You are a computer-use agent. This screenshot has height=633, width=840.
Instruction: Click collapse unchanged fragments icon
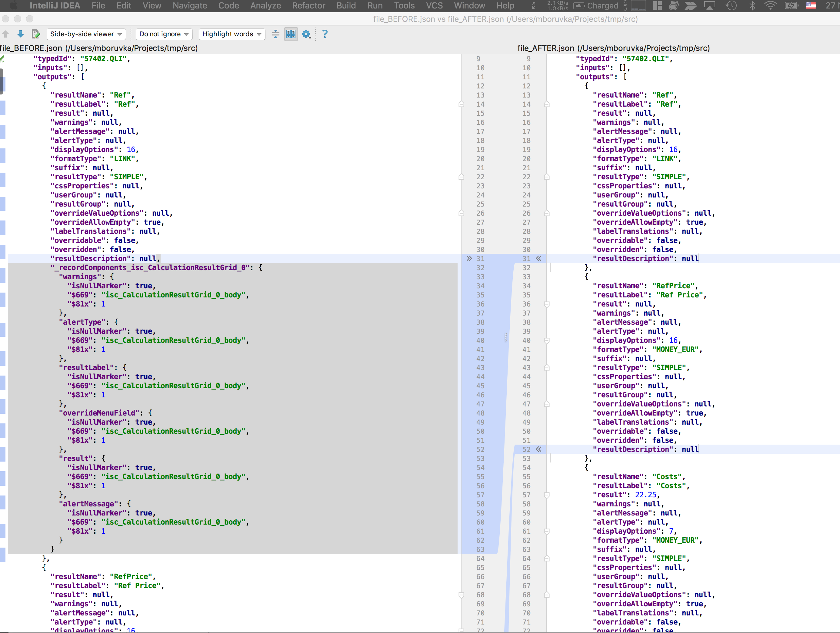[x=276, y=34]
